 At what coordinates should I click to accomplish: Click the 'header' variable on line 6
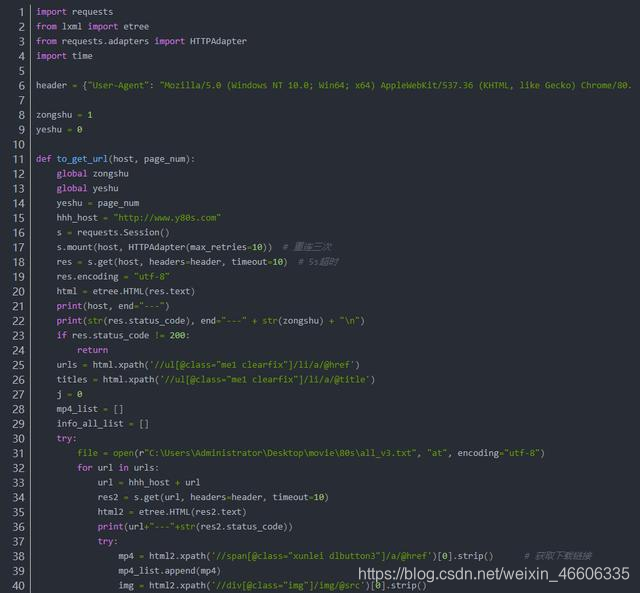pyautogui.click(x=51, y=85)
